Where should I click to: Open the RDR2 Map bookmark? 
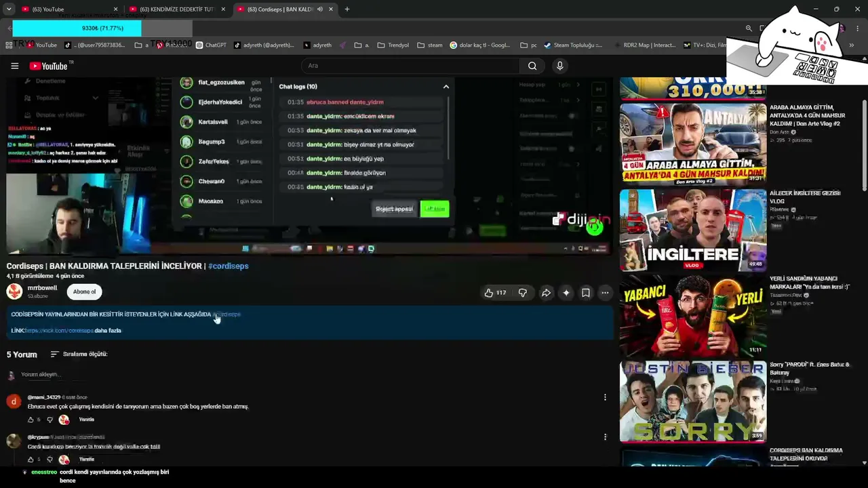645,45
